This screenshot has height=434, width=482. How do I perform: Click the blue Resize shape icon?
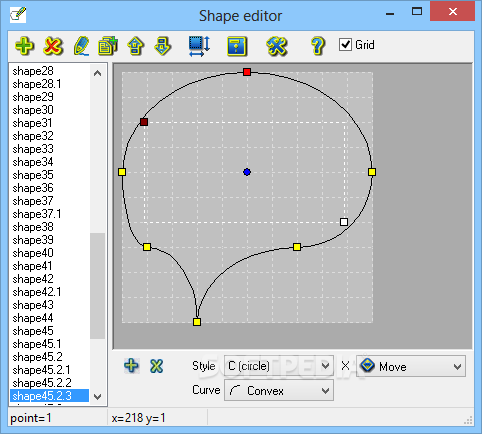(x=199, y=46)
